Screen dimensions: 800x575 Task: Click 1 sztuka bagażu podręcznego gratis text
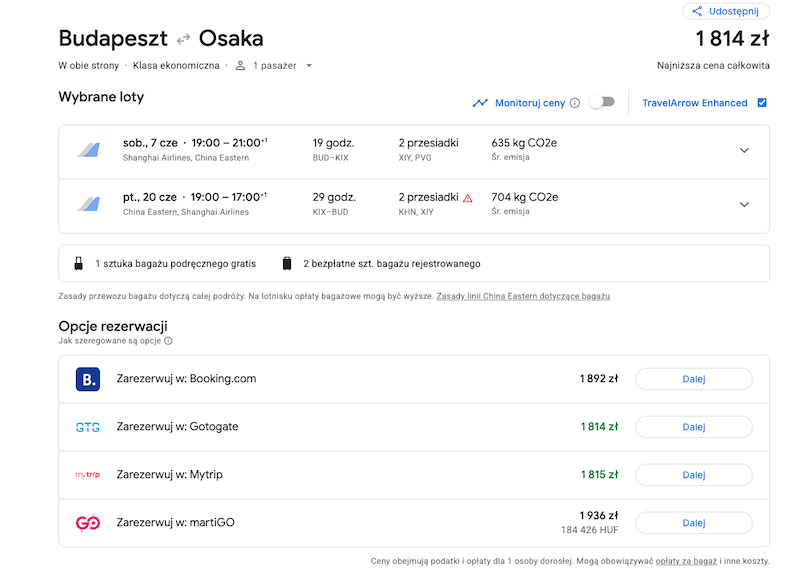(176, 264)
